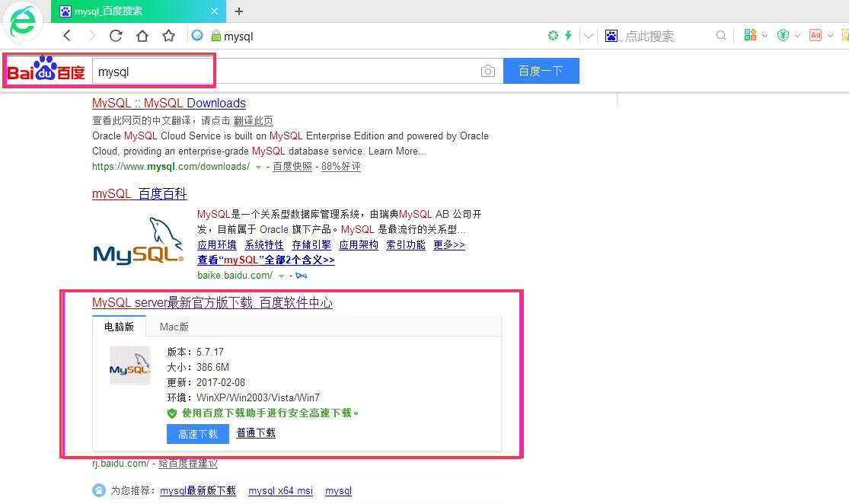This screenshot has width=849, height=504.
Task: Go back to the previous page
Action: pos(67,36)
